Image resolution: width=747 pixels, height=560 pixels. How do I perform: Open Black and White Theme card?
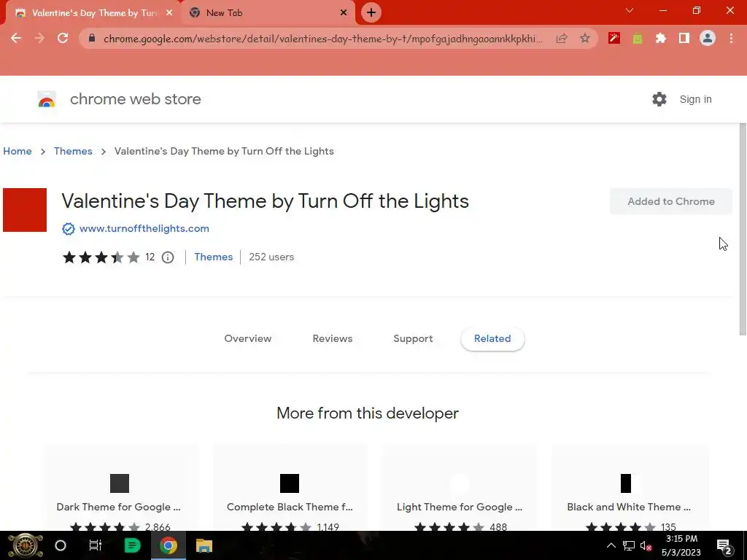pyautogui.click(x=629, y=488)
